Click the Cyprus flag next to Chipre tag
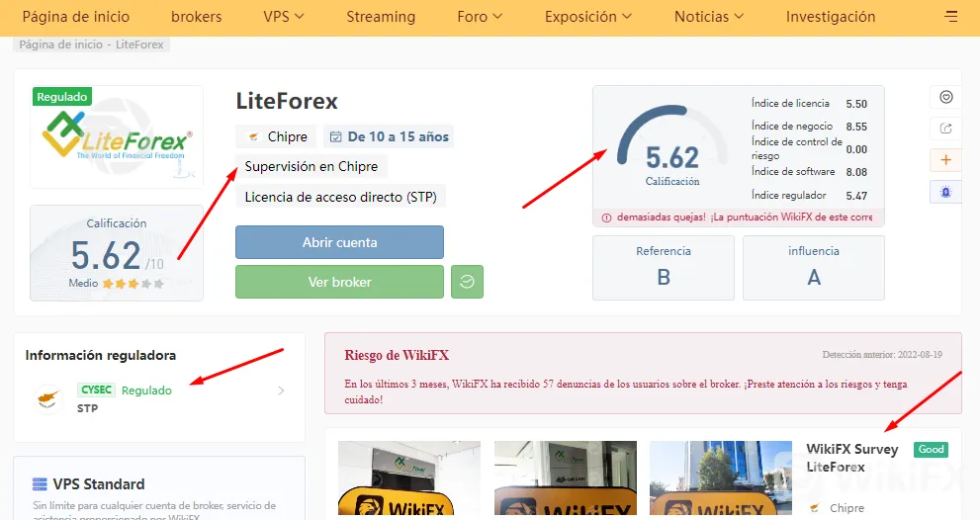This screenshot has height=520, width=980. click(x=254, y=136)
